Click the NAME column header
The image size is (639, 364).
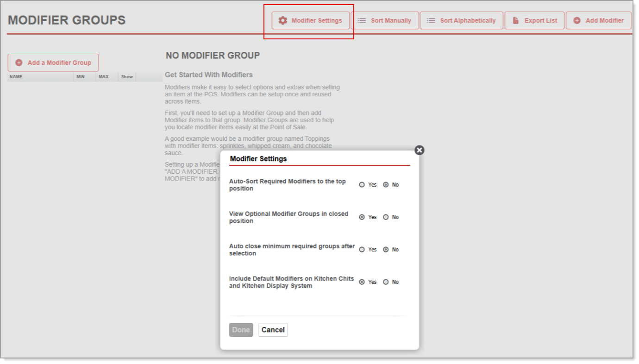click(x=15, y=76)
